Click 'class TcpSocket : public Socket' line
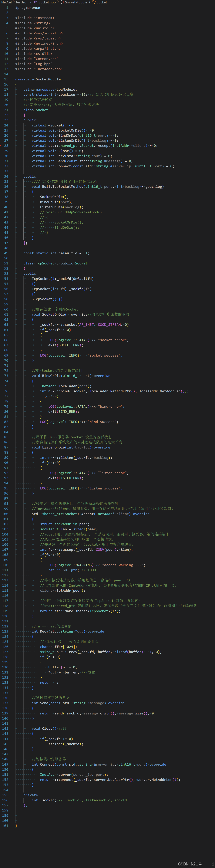The width and height of the screenshot is (215, 868). point(55,264)
